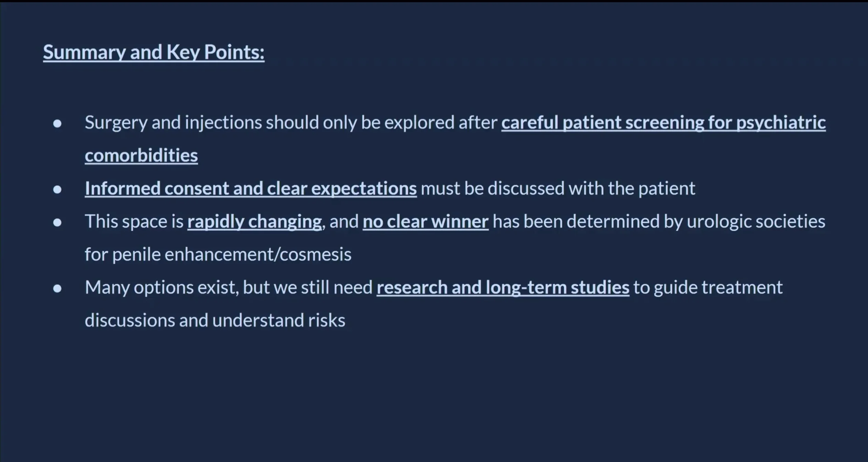Open the 'no clear winner' underlined link

tap(425, 221)
